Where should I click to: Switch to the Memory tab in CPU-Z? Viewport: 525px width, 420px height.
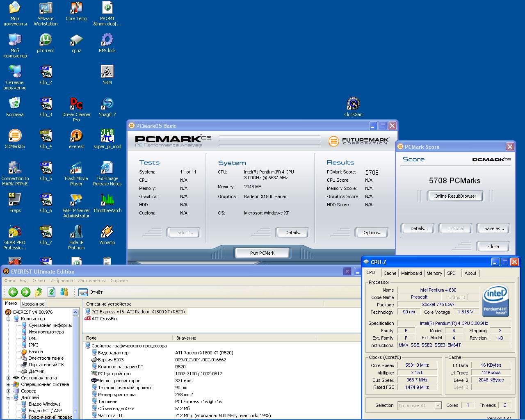point(434,273)
